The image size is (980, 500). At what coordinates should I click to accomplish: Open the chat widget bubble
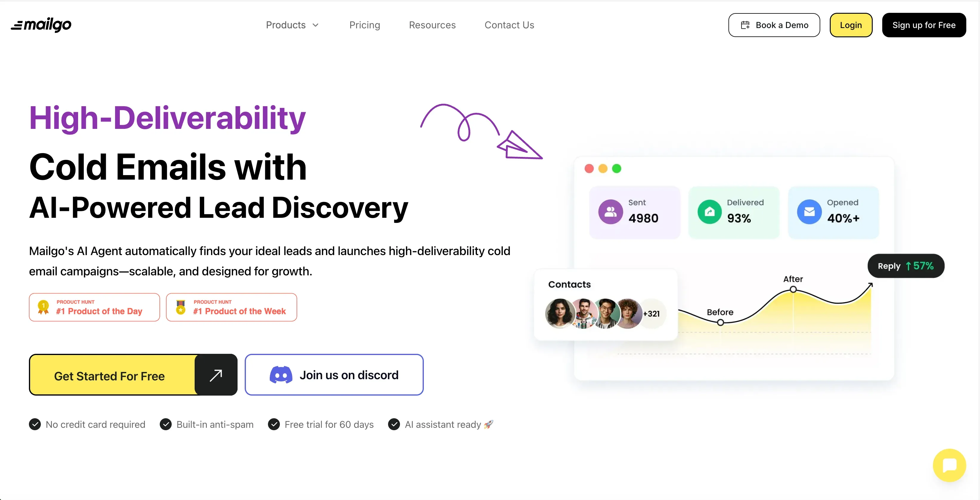click(x=949, y=465)
